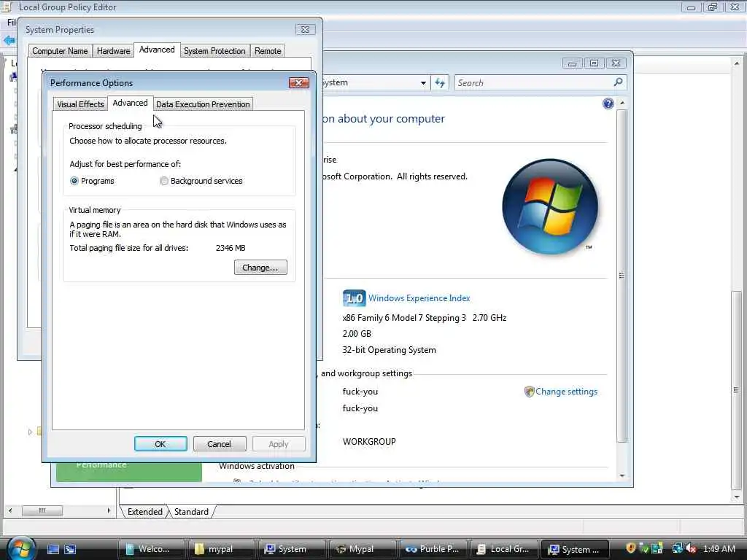Switch to System Protection tab
The image size is (747, 560).
(215, 51)
